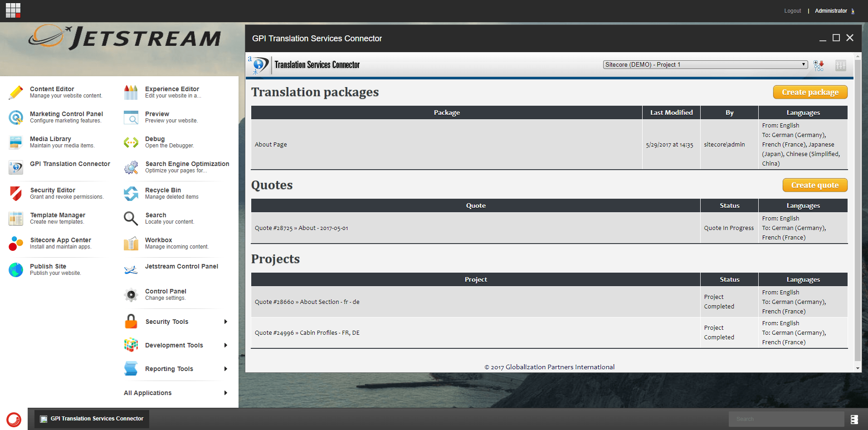
Task: Expand All Applications submenu arrow
Action: coord(226,393)
